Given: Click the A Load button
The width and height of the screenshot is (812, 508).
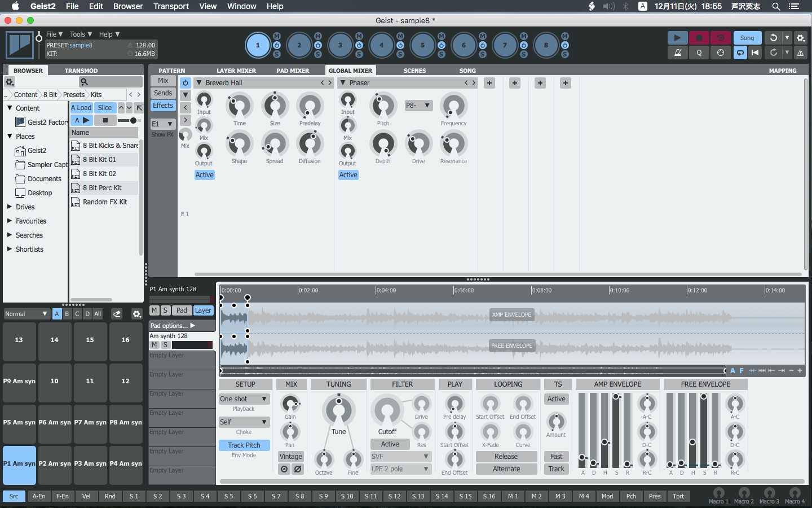Looking at the screenshot, I should click(81, 108).
